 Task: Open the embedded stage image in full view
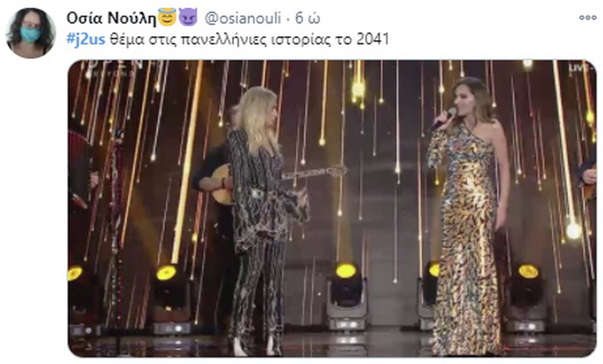(332, 209)
